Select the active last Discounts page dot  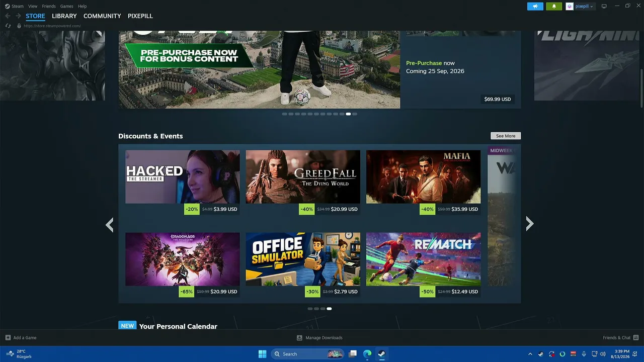329,309
